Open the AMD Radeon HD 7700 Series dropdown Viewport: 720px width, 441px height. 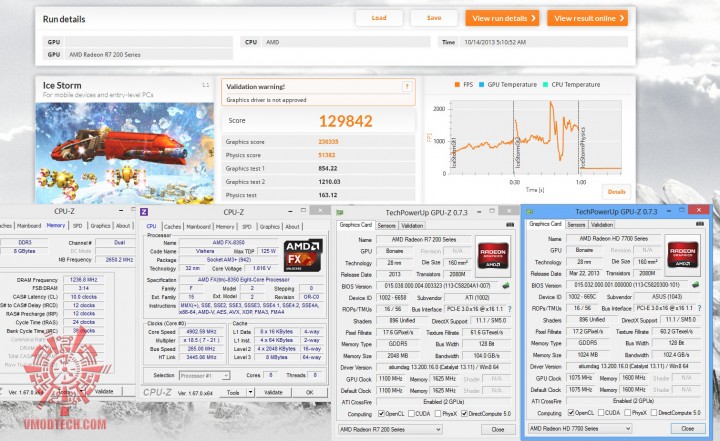click(x=579, y=429)
